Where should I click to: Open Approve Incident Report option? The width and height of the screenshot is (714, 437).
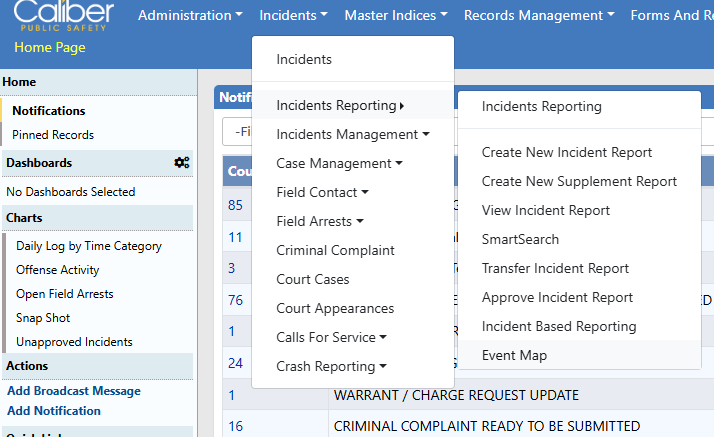pos(557,297)
